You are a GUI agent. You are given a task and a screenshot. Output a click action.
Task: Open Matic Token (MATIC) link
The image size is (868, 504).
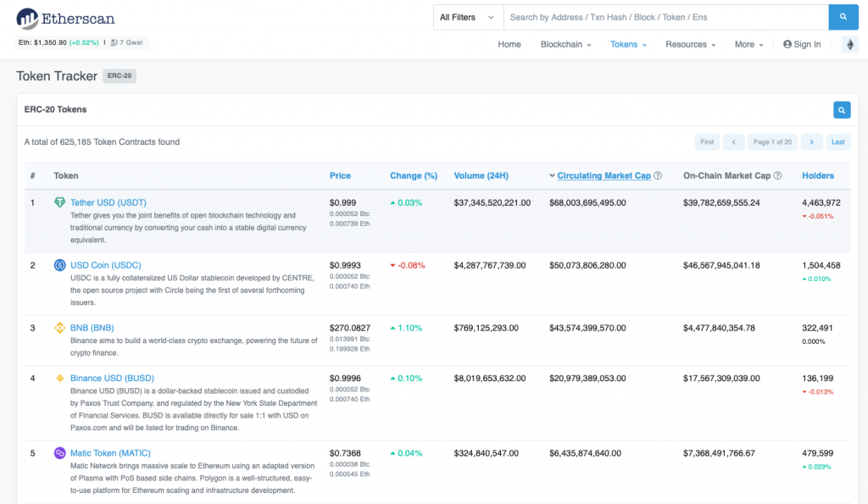point(110,453)
